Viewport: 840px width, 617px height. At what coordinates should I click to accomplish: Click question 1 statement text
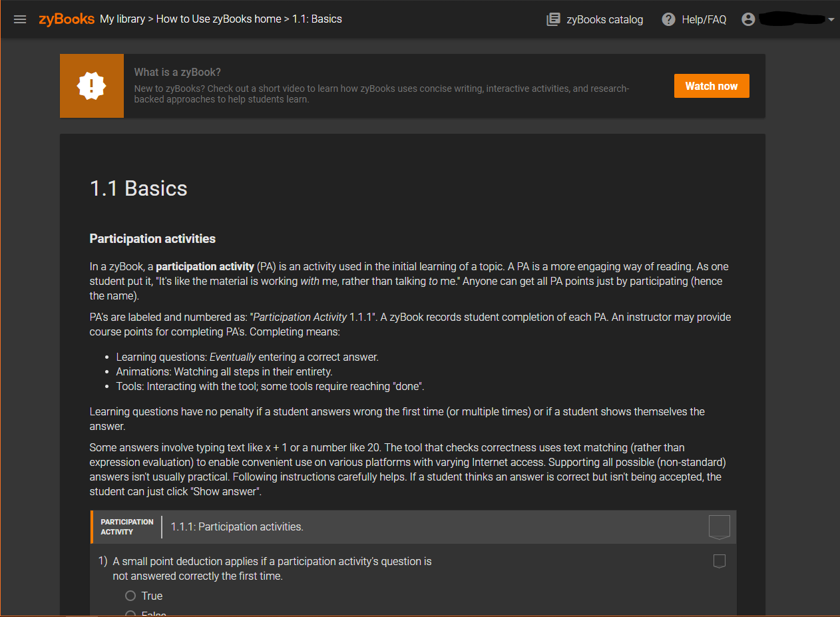272,568
